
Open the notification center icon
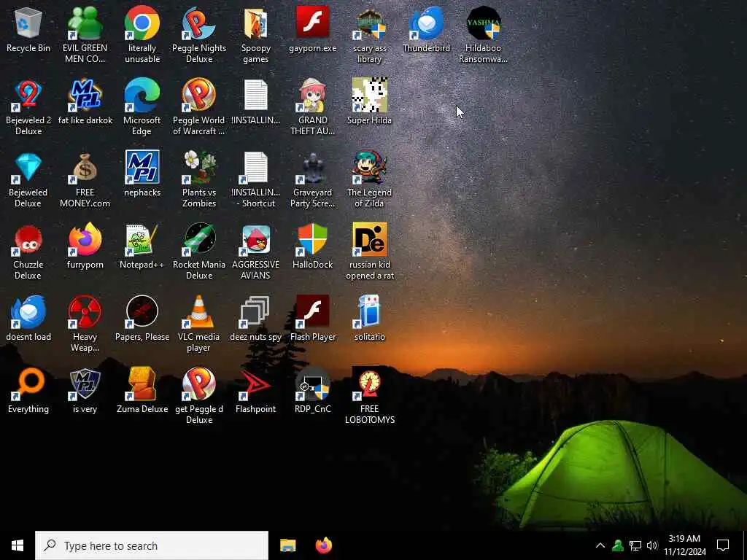pyautogui.click(x=723, y=545)
